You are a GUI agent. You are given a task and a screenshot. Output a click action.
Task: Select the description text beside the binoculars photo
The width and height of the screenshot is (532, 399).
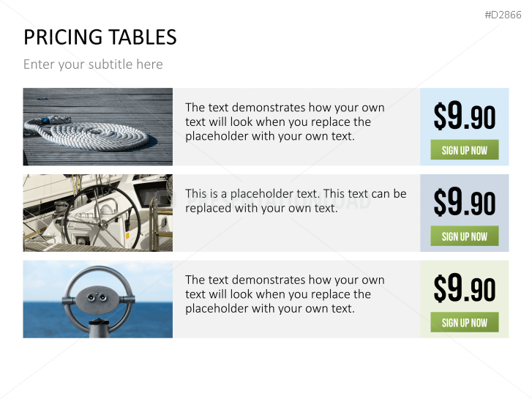pos(285,294)
